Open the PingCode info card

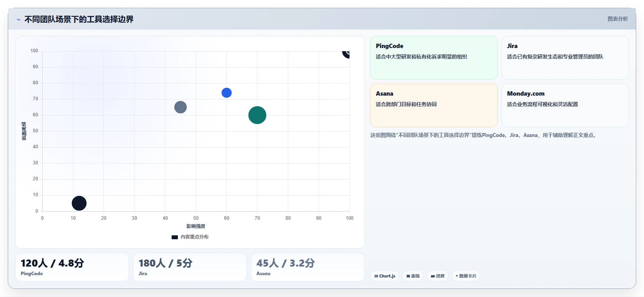point(434,58)
